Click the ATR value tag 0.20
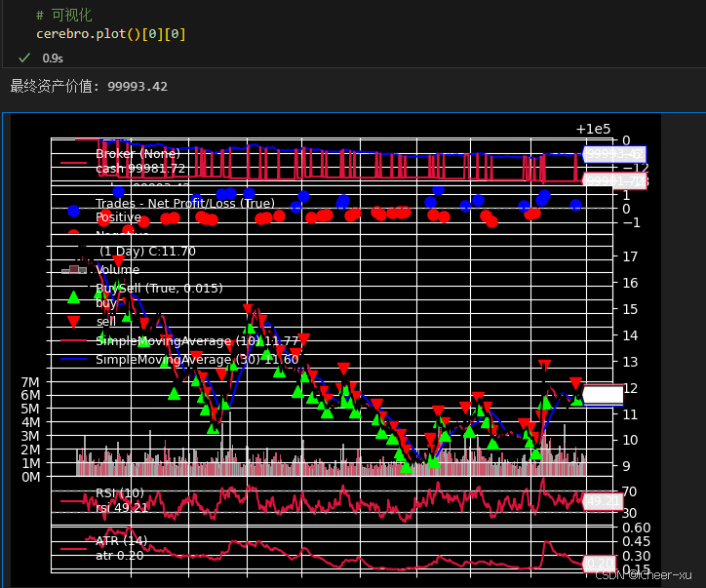The image size is (706, 588). (x=602, y=563)
